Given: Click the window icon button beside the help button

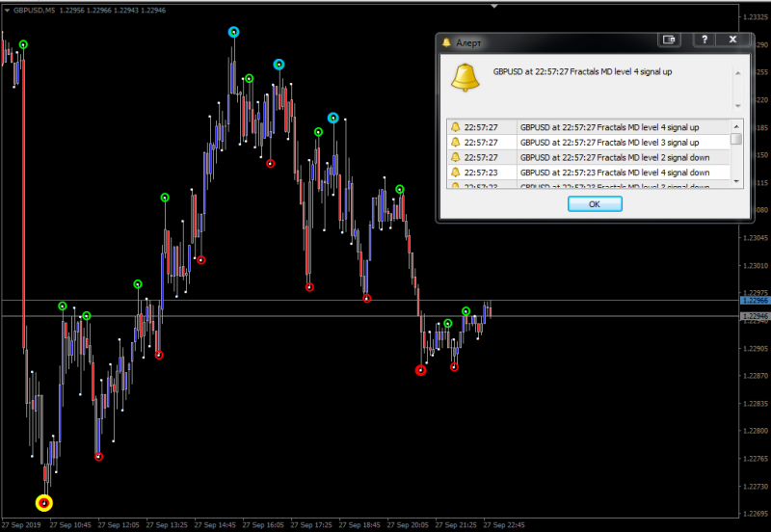Looking at the screenshot, I should tap(669, 40).
